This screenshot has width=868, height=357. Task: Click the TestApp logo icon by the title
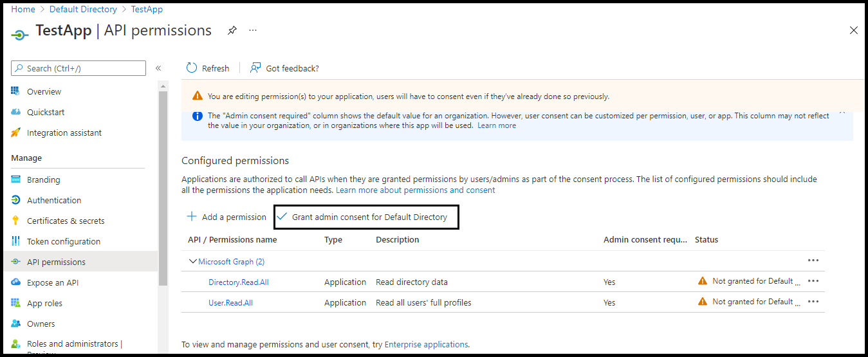click(20, 35)
